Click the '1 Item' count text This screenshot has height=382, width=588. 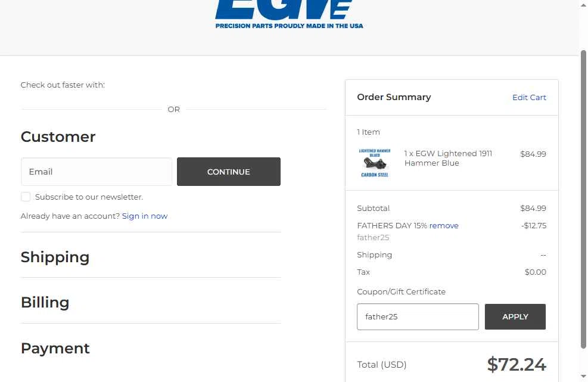369,132
